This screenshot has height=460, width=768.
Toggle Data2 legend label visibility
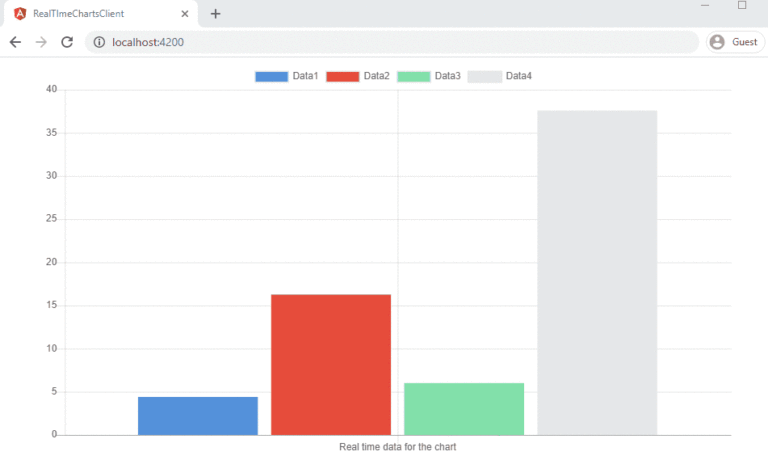click(376, 77)
